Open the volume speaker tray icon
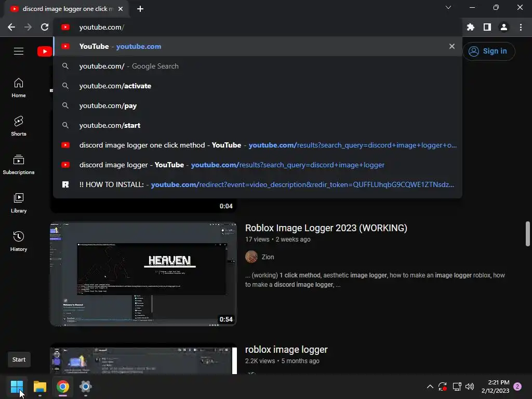 click(470, 387)
